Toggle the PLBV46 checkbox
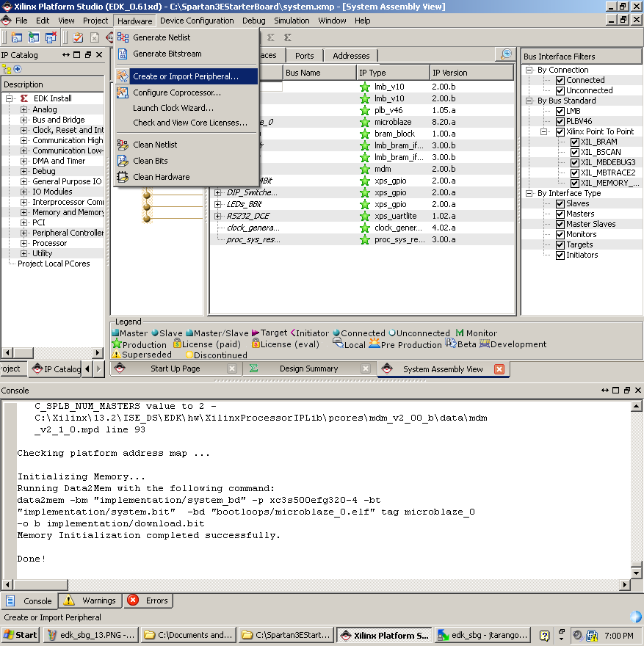 (x=560, y=122)
